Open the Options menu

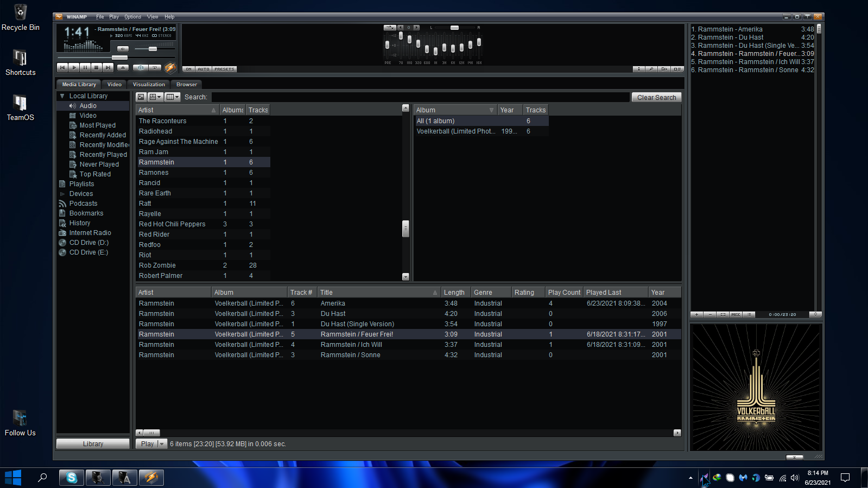click(x=132, y=17)
